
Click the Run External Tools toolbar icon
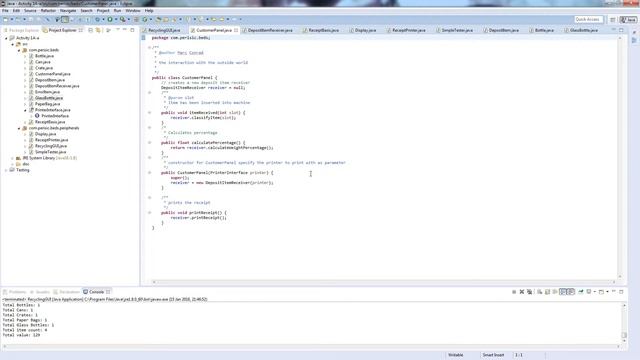[122, 19]
